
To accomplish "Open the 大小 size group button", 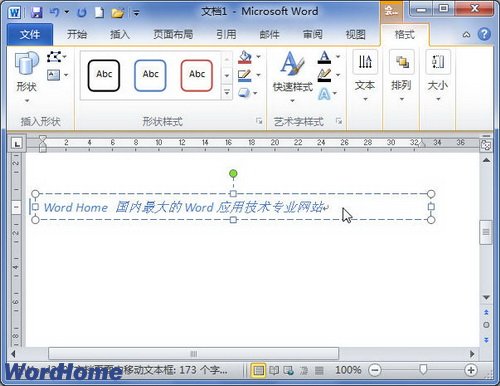I will tap(438, 76).
